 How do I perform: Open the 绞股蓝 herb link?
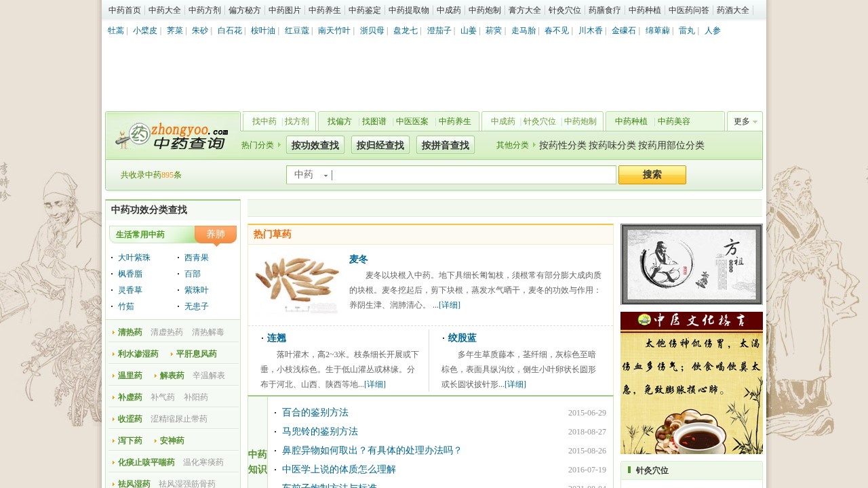coord(462,338)
